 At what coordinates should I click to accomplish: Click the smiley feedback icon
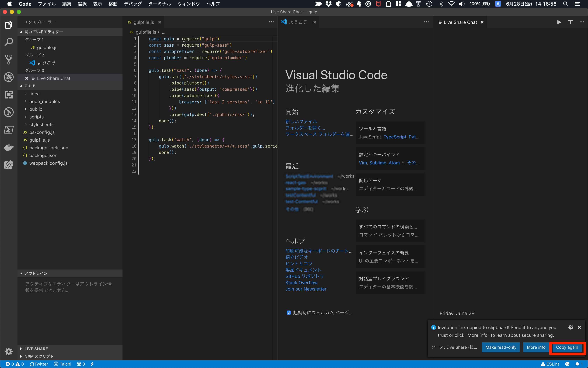(x=567, y=364)
